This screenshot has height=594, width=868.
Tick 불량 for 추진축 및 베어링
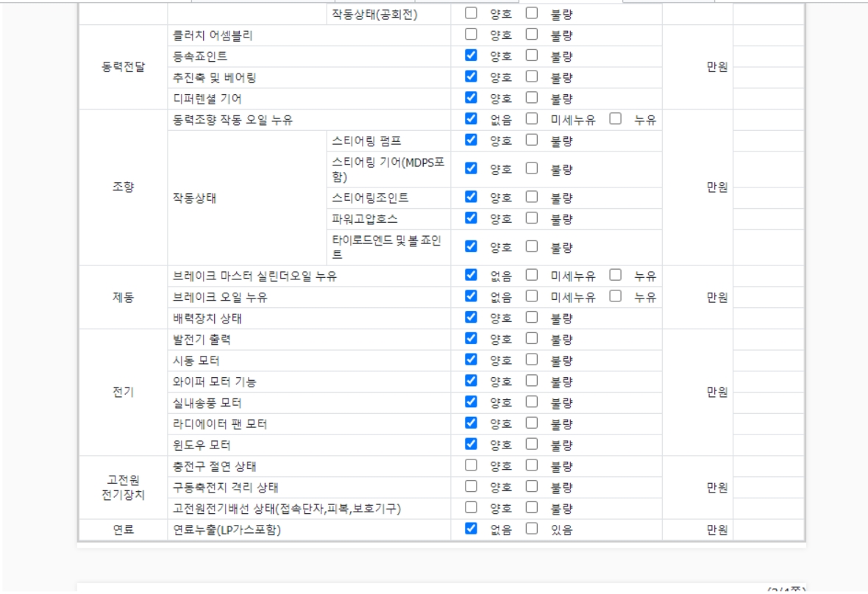[532, 76]
